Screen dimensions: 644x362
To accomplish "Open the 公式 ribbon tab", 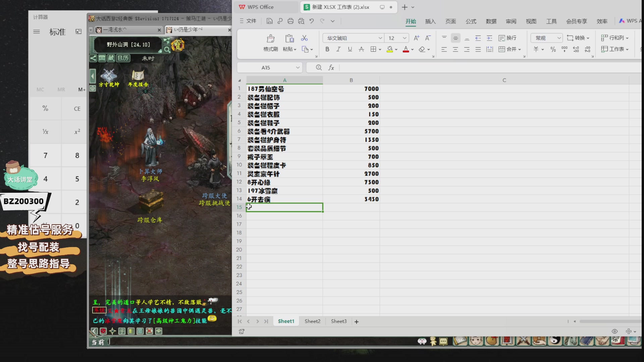I will (471, 21).
